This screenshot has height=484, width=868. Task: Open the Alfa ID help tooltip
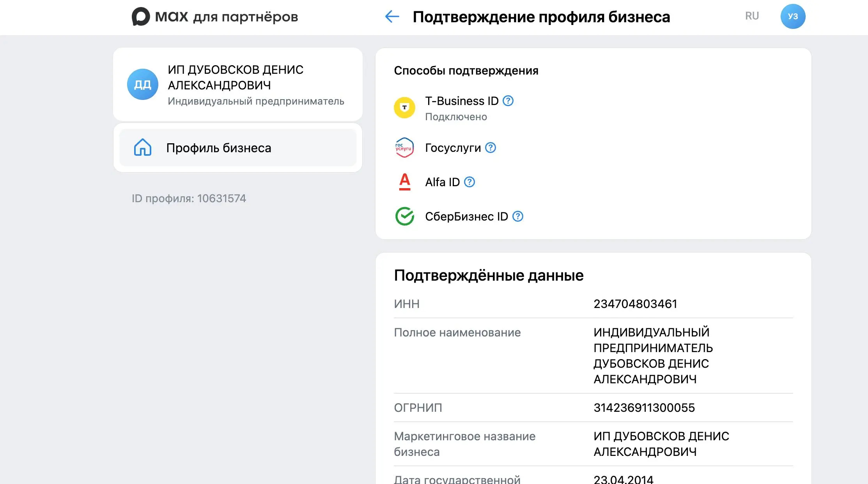pos(470,181)
